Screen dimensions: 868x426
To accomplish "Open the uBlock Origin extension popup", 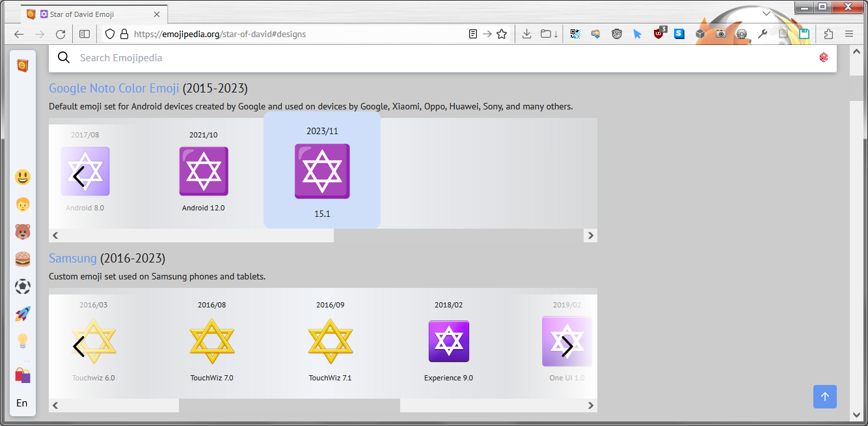I will (659, 33).
